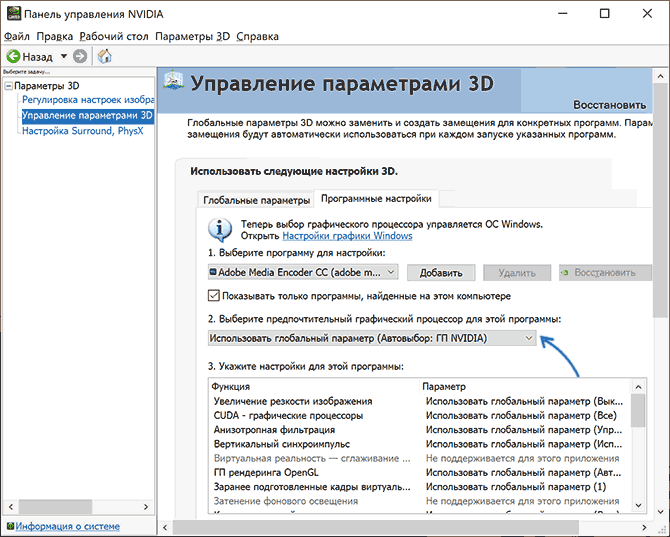
Task: Click main panel vertical scrollbar up arrow
Action: (661, 76)
